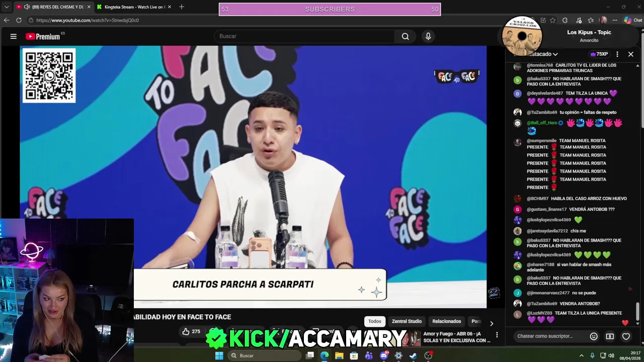The height and width of the screenshot is (362, 644).
Task: Open options for Amor y Fuego video
Action: click(497, 335)
